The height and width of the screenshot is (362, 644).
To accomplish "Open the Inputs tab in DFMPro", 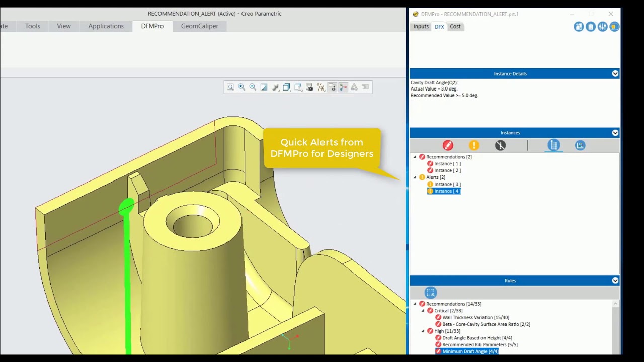I will (421, 27).
